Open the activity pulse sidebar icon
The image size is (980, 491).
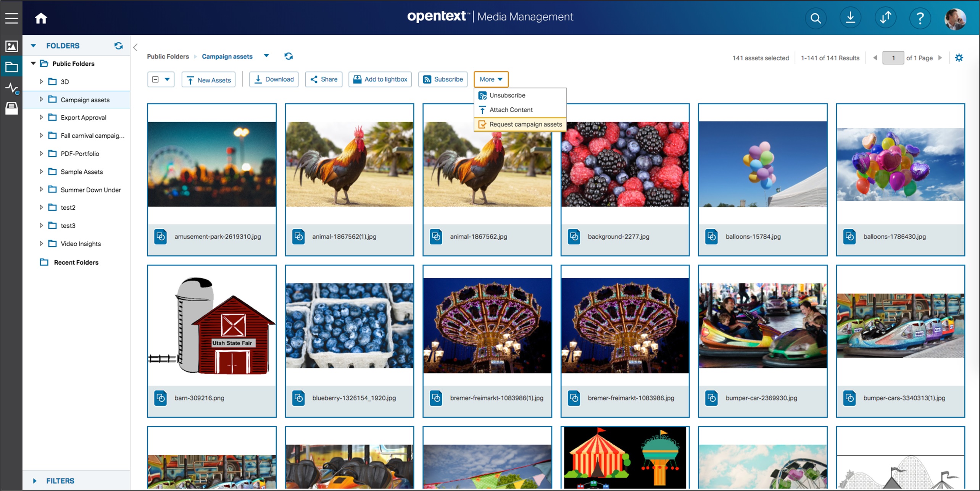pos(11,88)
